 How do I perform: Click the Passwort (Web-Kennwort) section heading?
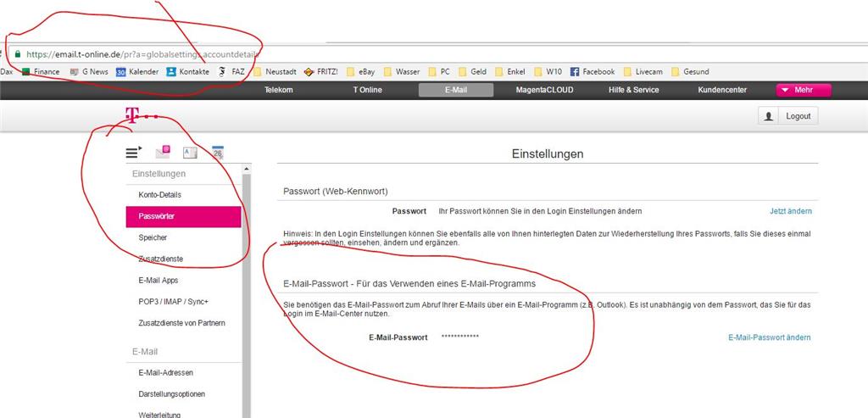click(336, 192)
